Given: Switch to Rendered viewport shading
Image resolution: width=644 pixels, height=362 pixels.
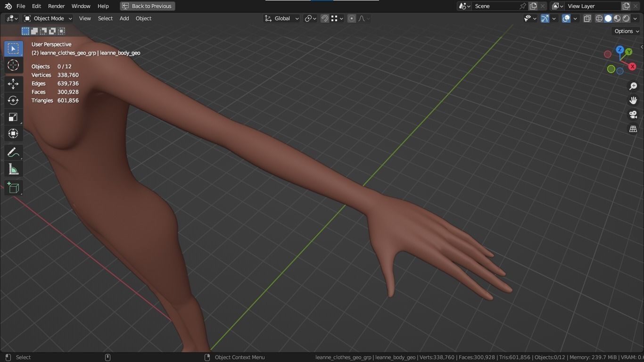Looking at the screenshot, I should (626, 18).
